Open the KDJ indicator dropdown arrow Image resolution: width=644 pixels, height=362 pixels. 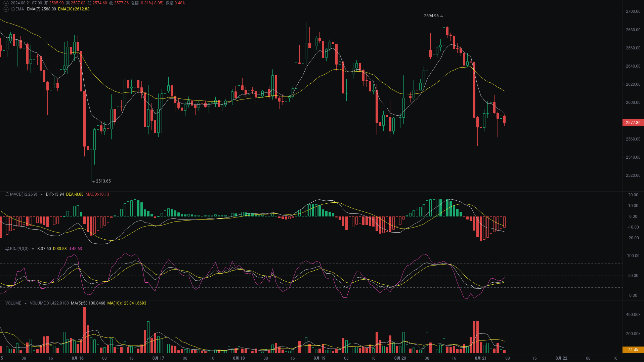pyautogui.click(x=33, y=249)
